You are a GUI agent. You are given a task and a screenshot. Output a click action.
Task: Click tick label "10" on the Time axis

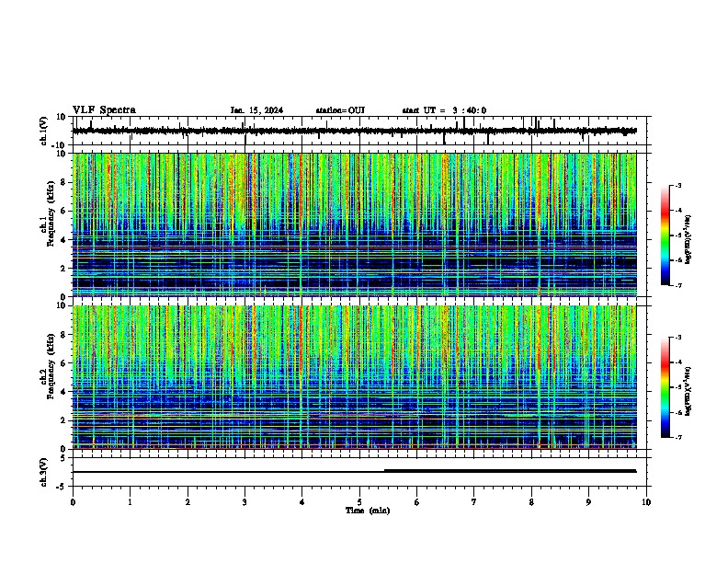(646, 502)
